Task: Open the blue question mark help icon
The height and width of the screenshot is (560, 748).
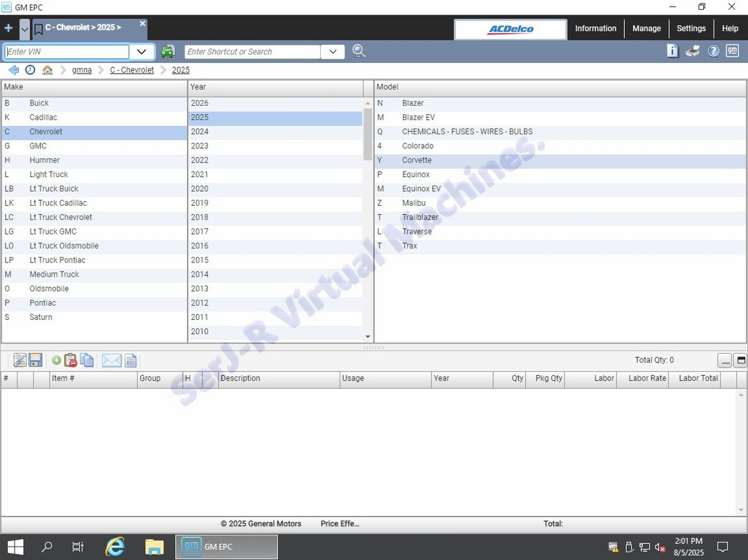Action: (x=713, y=51)
